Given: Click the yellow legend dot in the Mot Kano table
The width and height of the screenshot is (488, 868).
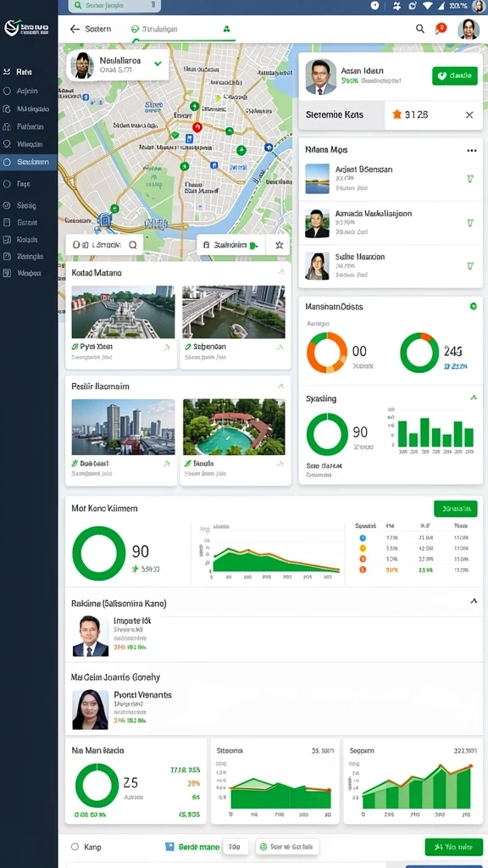Looking at the screenshot, I should tap(363, 548).
